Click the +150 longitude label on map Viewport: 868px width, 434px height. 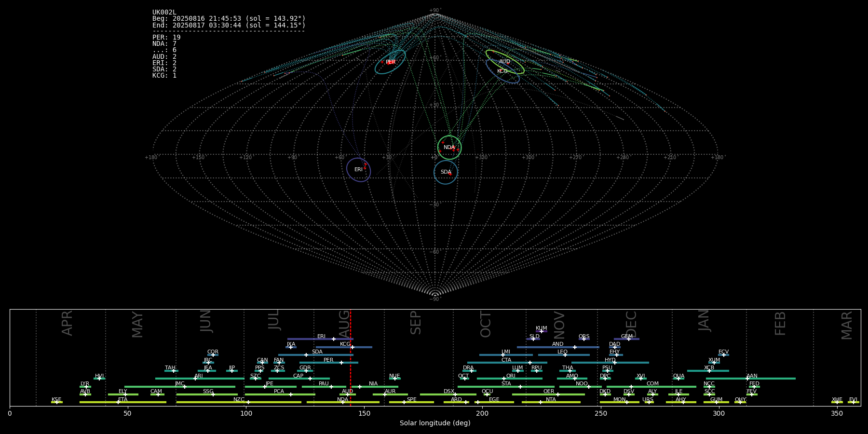pyautogui.click(x=198, y=158)
